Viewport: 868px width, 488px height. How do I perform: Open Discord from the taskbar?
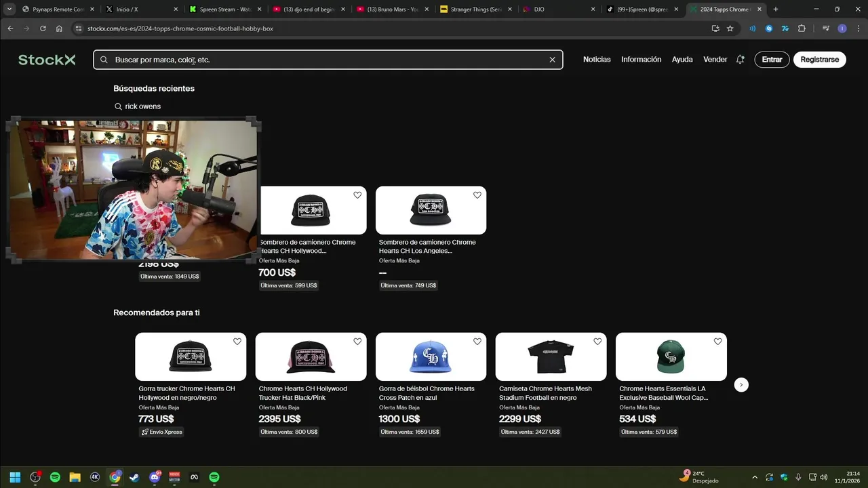pos(155,477)
